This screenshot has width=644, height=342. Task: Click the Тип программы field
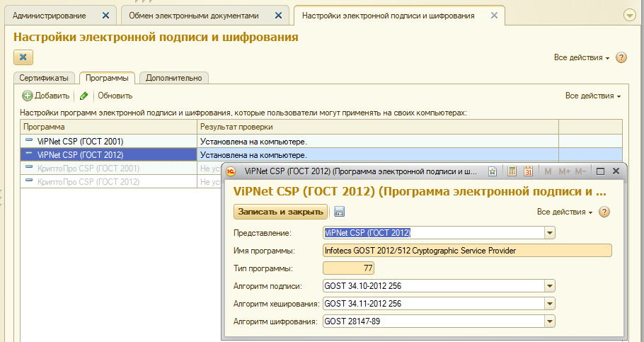pyautogui.click(x=348, y=268)
